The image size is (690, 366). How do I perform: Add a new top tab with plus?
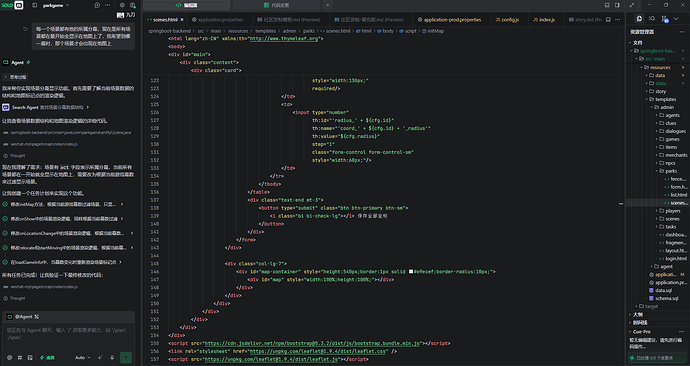(x=327, y=5)
